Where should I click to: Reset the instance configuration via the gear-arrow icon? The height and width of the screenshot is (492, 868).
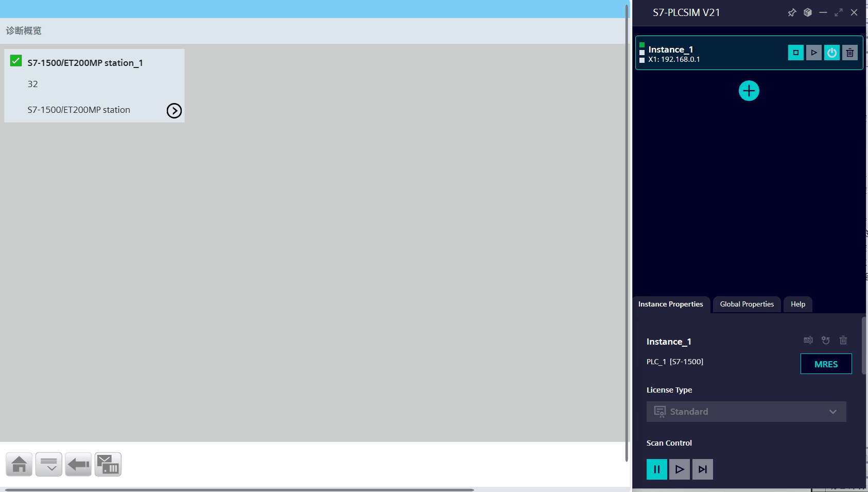pyautogui.click(x=826, y=340)
